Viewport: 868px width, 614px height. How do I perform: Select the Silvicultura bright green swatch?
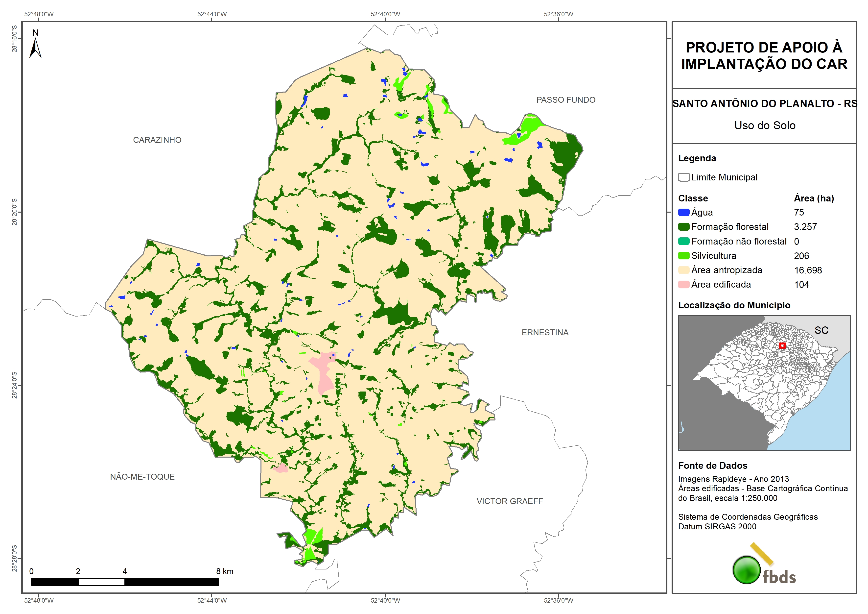click(x=683, y=256)
